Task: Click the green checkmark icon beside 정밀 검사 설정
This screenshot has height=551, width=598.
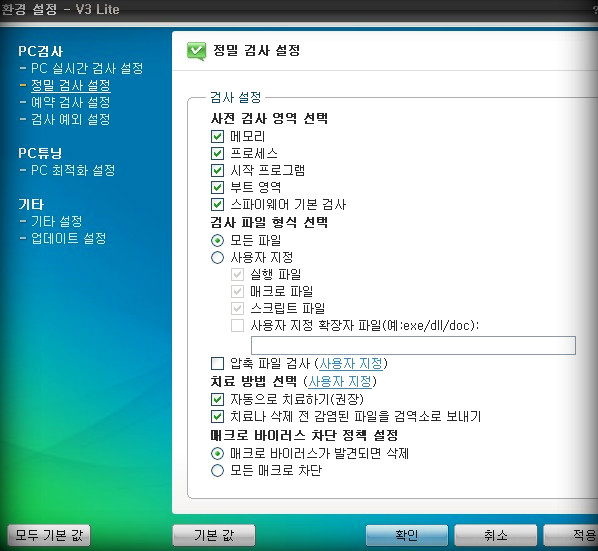Action: pyautogui.click(x=196, y=51)
